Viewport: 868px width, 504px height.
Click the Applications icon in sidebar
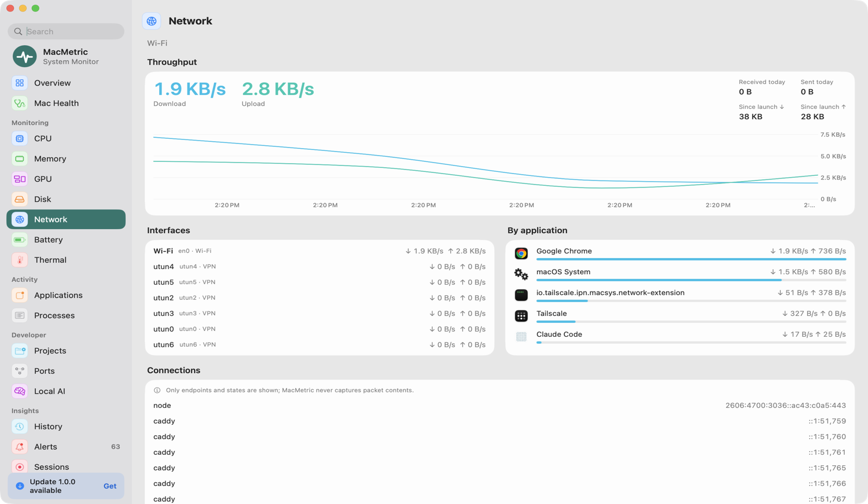20,295
